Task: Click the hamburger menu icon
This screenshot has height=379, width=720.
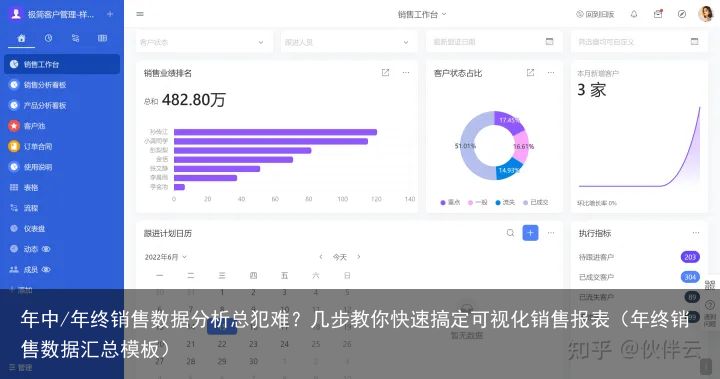Action: (x=140, y=14)
